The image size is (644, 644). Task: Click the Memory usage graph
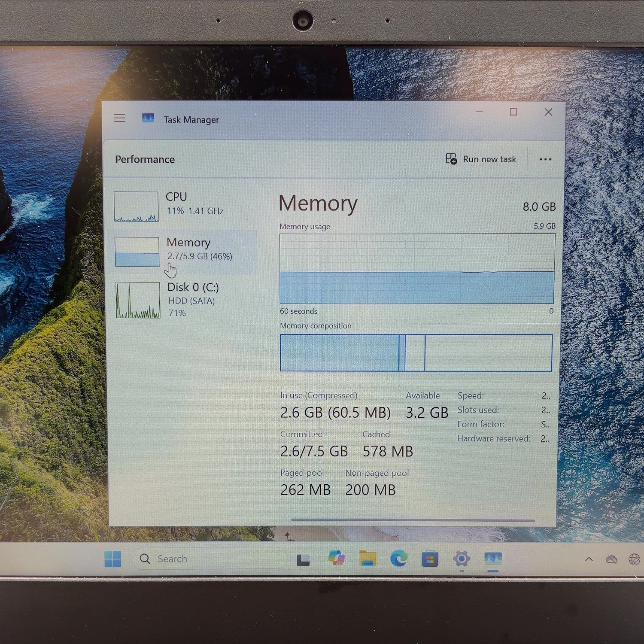pos(417,269)
